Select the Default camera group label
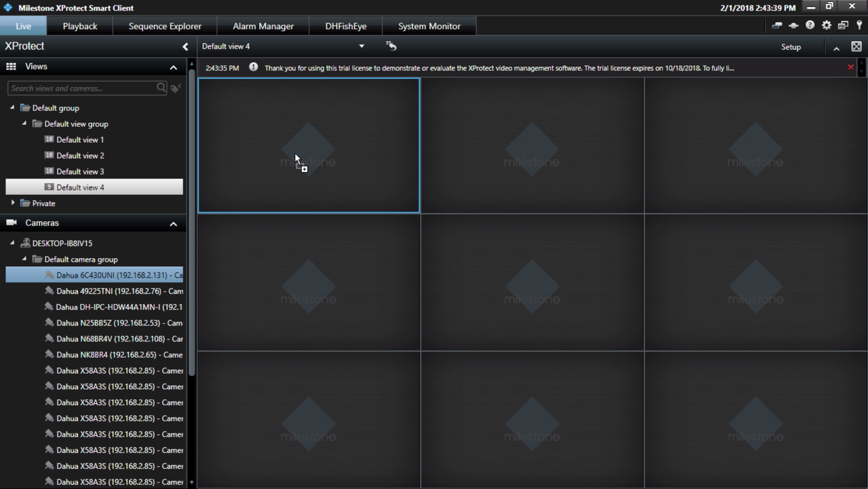 (x=81, y=259)
